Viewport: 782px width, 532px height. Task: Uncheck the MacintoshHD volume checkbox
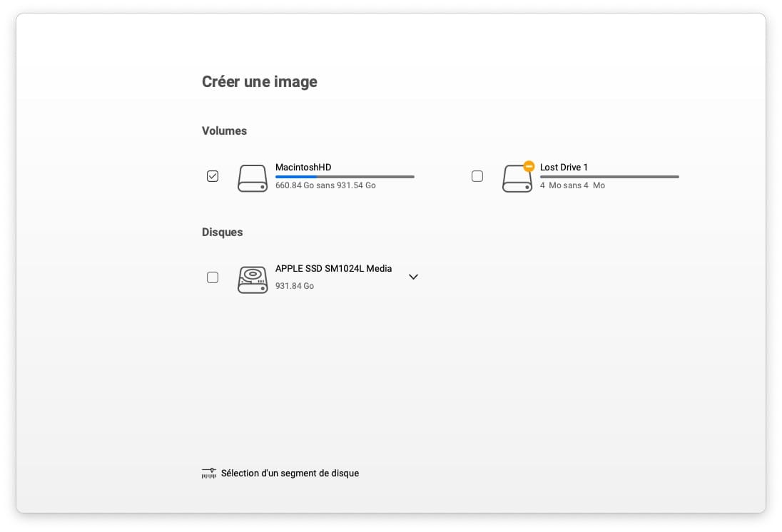[x=213, y=176]
